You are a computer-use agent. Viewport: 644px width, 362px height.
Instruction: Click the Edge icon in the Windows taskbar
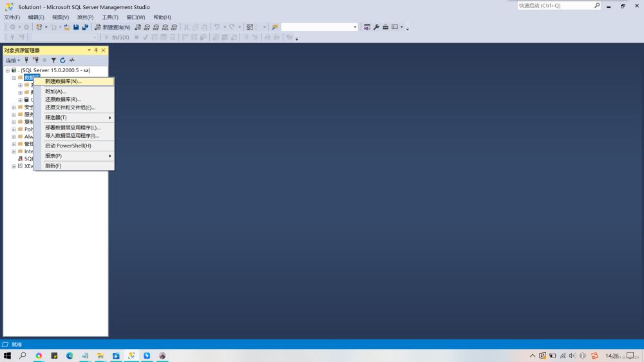pos(70,356)
